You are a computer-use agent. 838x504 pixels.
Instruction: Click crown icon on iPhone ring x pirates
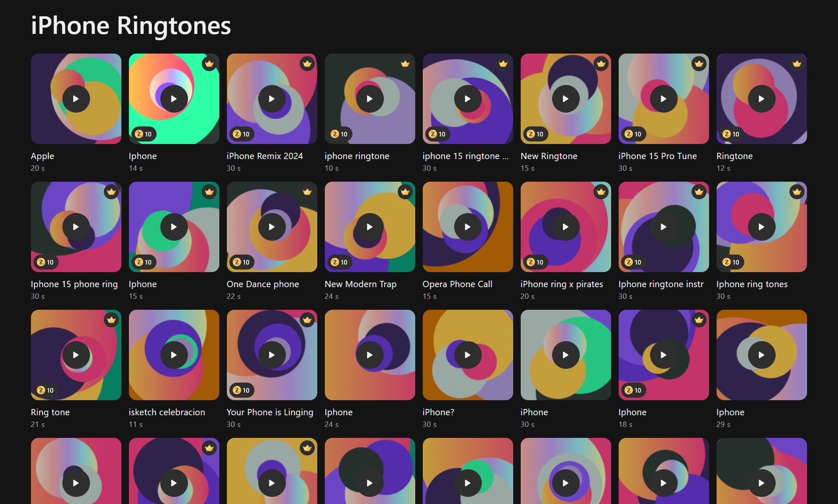tap(601, 192)
